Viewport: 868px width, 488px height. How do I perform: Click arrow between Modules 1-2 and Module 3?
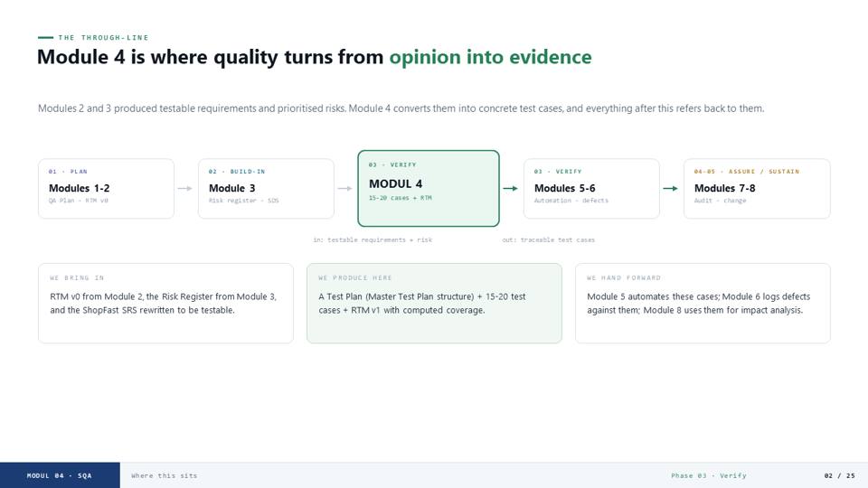coord(184,189)
